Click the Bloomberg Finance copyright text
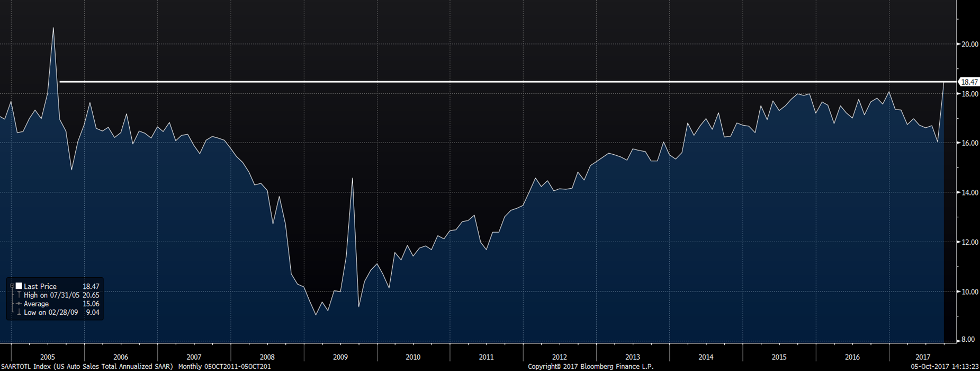Image resolution: width=980 pixels, height=371 pixels. (590, 367)
